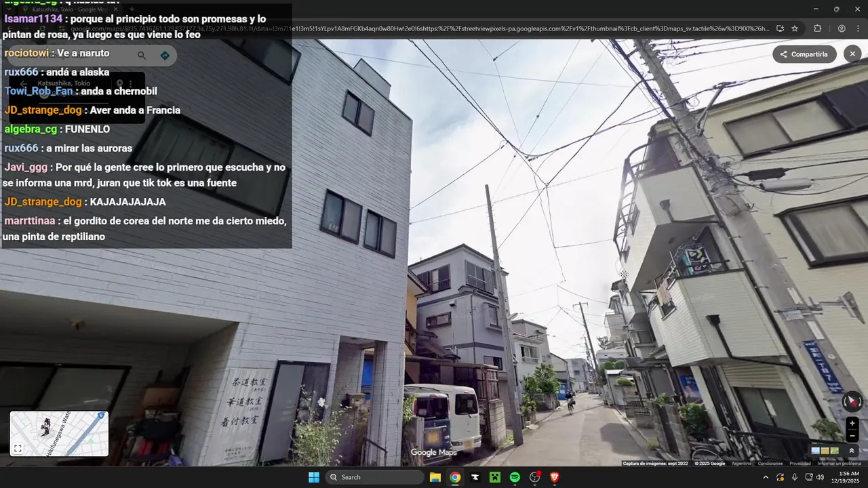Zoom out with the minus button
Image resolution: width=868 pixels, height=488 pixels.
(852, 436)
